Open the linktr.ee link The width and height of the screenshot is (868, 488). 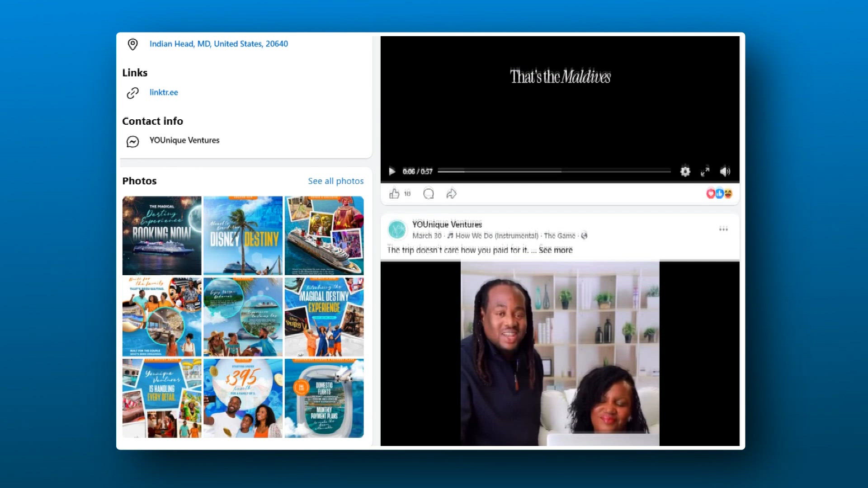pyautogui.click(x=164, y=92)
